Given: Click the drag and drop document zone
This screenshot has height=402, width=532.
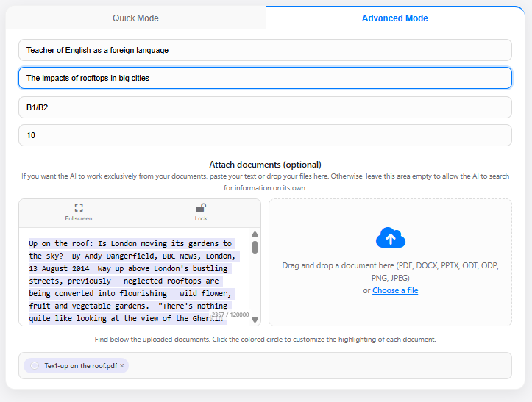Looking at the screenshot, I should [390, 309].
